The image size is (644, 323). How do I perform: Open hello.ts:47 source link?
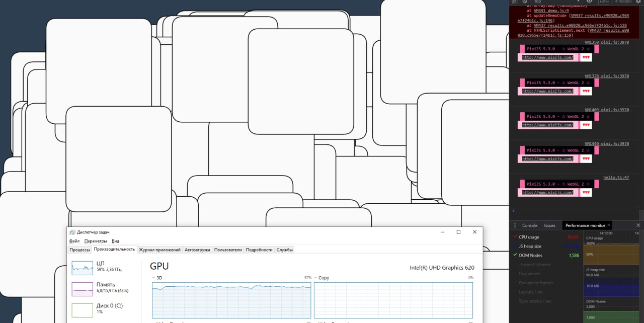[x=616, y=177]
